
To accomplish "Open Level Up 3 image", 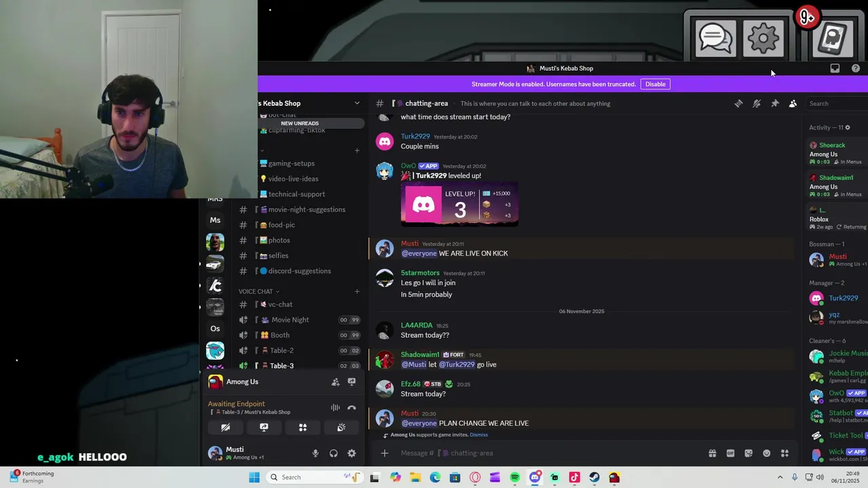I will (x=460, y=204).
